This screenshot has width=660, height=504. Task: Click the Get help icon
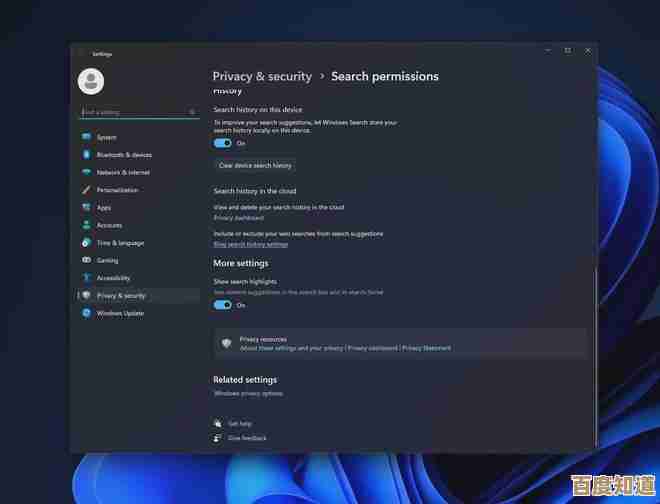click(218, 423)
